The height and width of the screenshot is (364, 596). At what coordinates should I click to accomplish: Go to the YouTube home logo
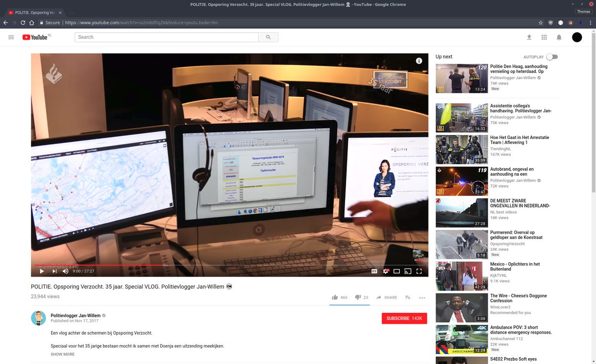[x=36, y=37]
